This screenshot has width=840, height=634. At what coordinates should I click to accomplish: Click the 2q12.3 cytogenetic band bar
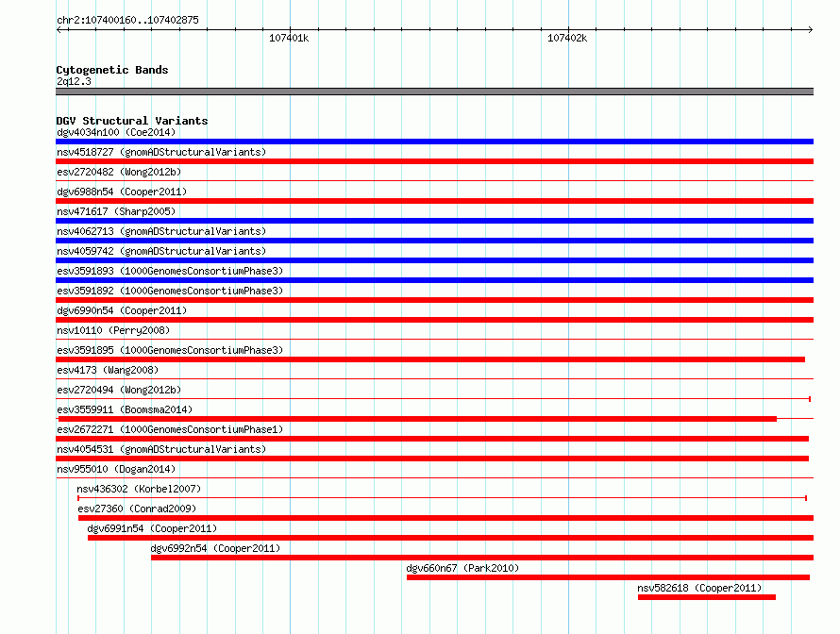point(434,92)
